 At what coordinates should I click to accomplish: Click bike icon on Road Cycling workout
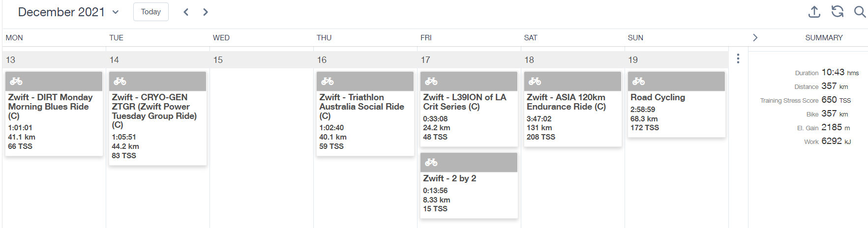[x=639, y=81]
